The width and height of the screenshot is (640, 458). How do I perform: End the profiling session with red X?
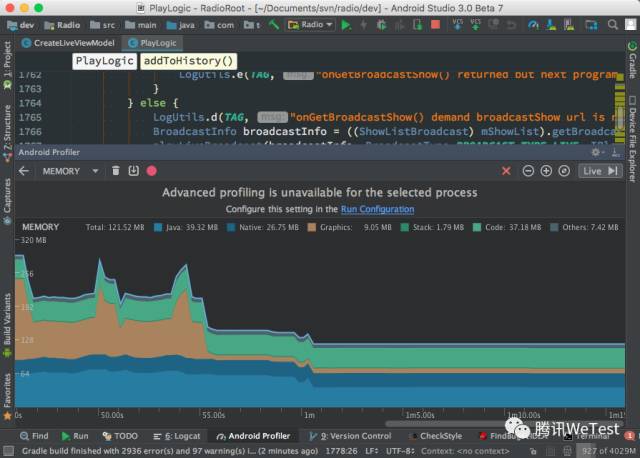[506, 171]
